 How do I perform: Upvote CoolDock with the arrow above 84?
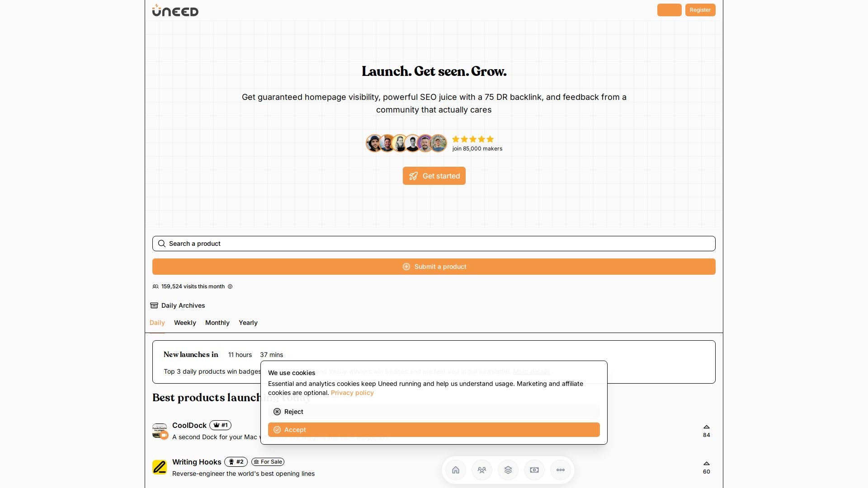point(707,427)
